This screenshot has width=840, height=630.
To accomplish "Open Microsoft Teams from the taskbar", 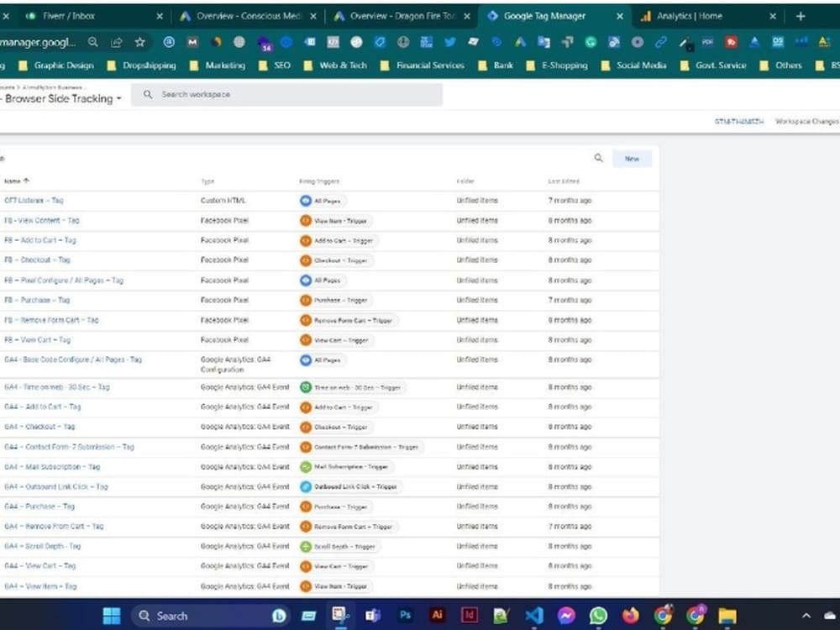I will [372, 616].
